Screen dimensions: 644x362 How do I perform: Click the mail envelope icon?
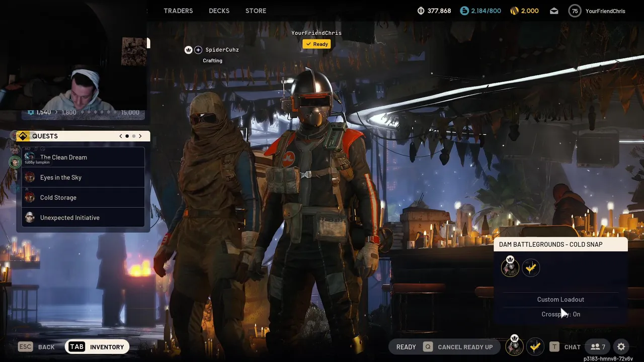click(554, 11)
